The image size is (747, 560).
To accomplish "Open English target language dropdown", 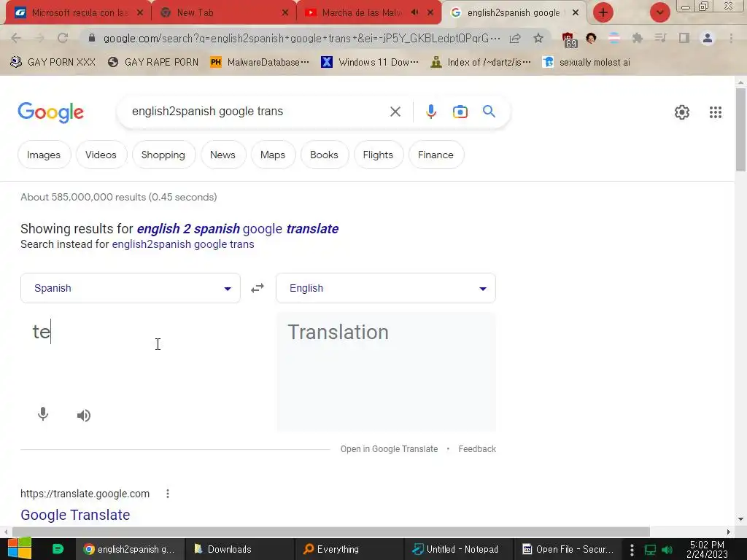I will [x=386, y=288].
